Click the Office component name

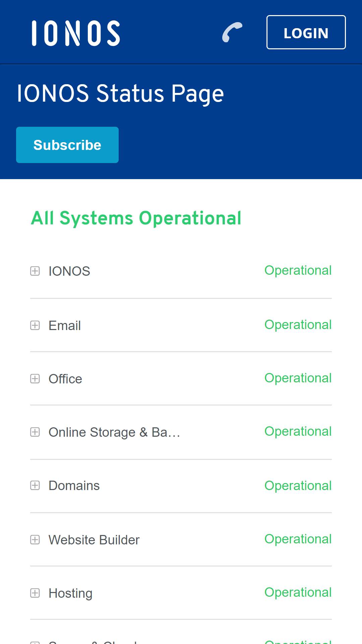[65, 379]
